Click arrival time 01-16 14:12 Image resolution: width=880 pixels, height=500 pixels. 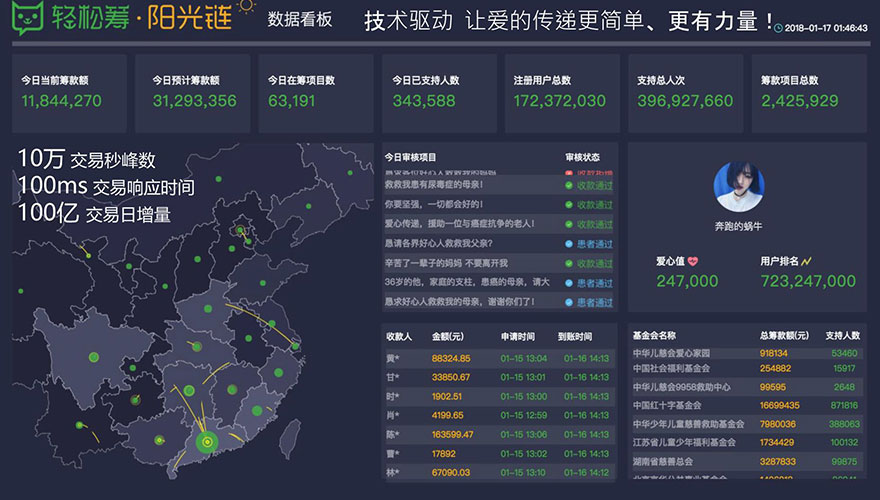(586, 473)
